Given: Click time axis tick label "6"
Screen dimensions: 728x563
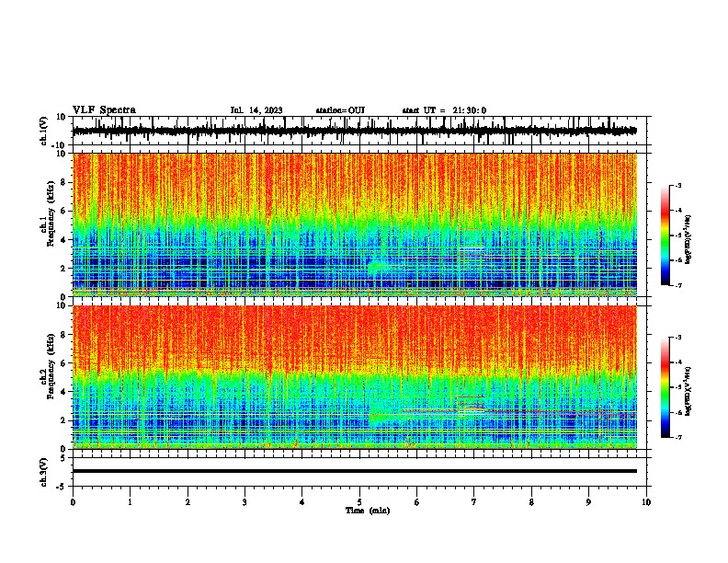Looking at the screenshot, I should [417, 502].
